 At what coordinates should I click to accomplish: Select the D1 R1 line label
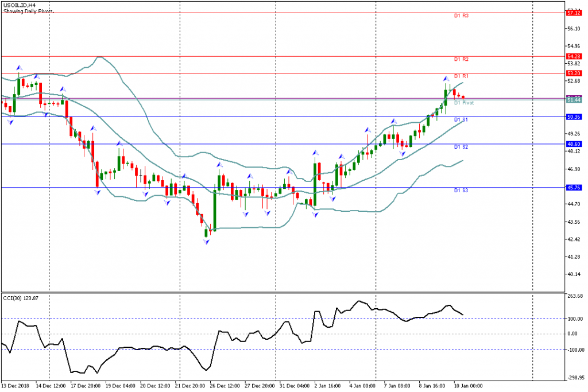(462, 76)
